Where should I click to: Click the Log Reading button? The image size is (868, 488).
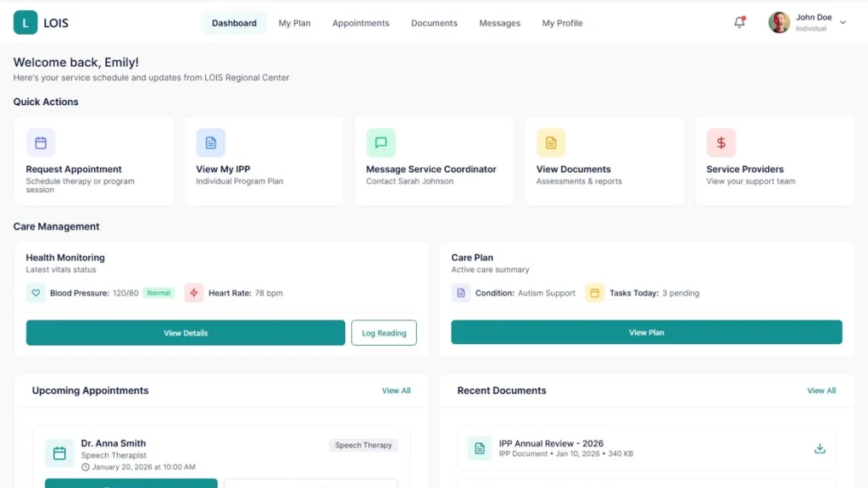[384, 332]
